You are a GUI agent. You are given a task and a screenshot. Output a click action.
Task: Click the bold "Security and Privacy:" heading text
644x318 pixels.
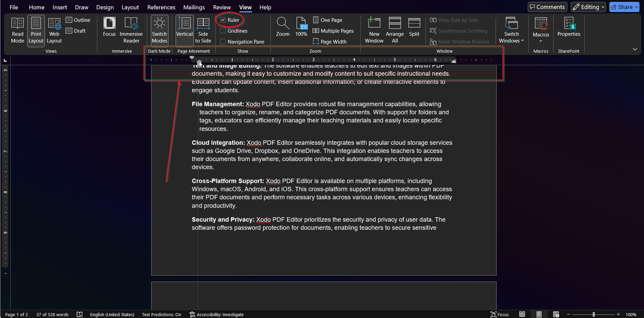pos(223,219)
